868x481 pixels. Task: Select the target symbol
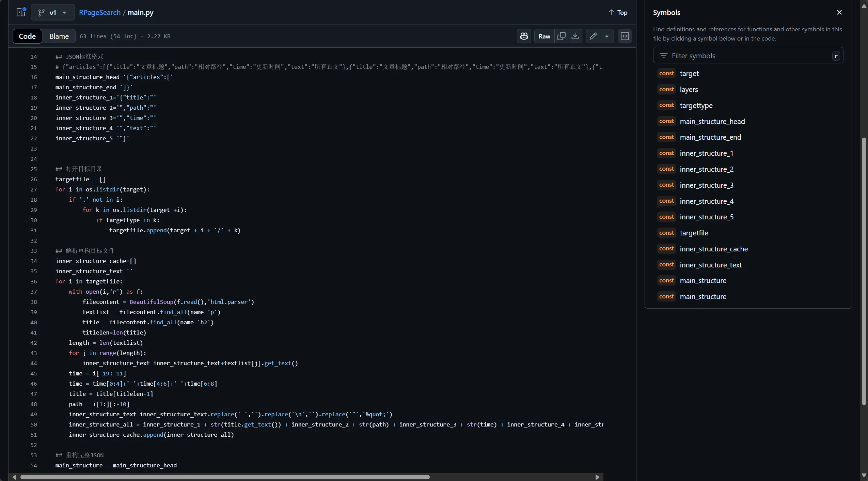click(689, 74)
